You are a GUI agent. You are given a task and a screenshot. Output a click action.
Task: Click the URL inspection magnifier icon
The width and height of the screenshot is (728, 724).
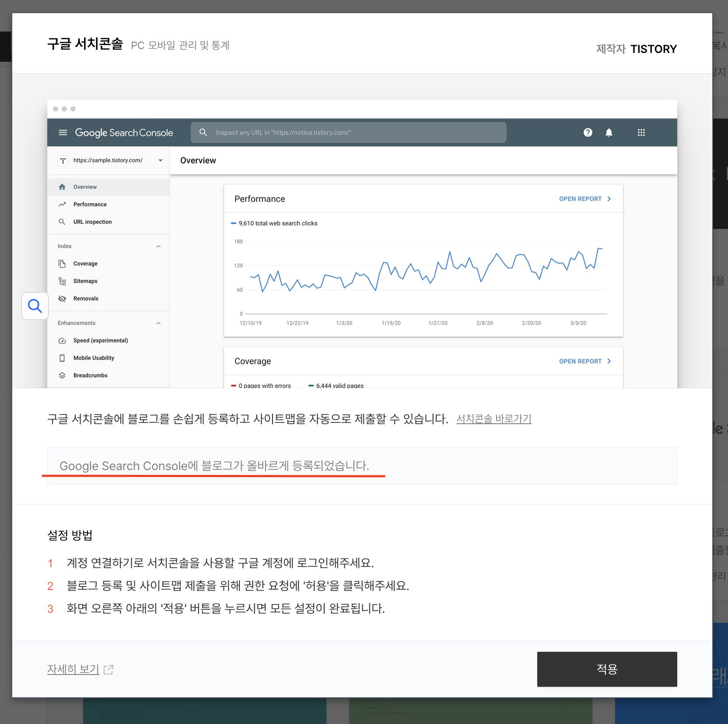pos(62,222)
